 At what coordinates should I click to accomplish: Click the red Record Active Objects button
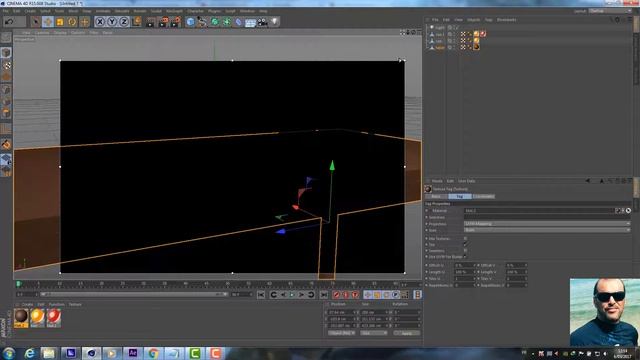(336, 295)
